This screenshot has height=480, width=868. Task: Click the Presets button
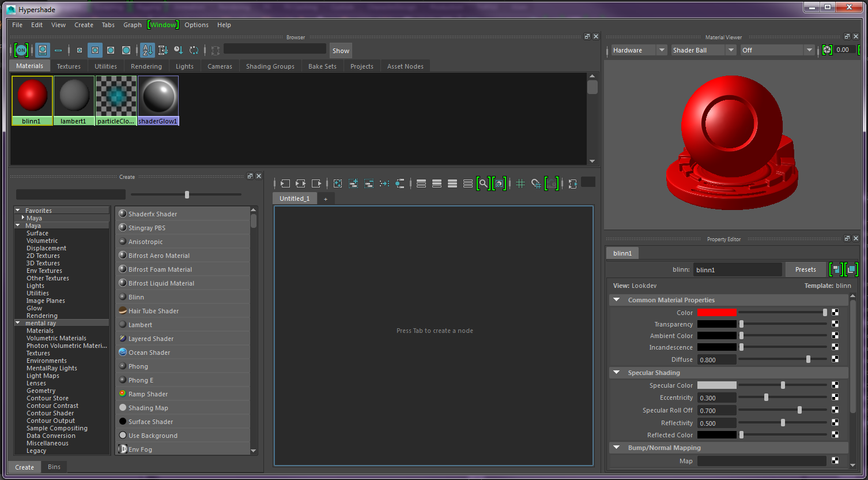tap(805, 269)
